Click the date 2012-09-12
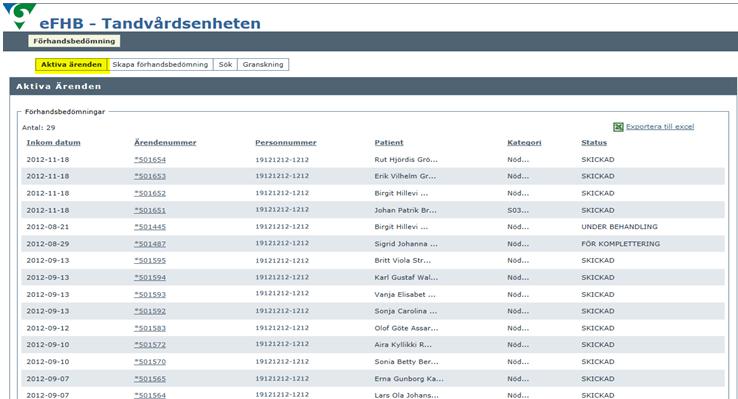This screenshot has height=399, width=738. 48,328
